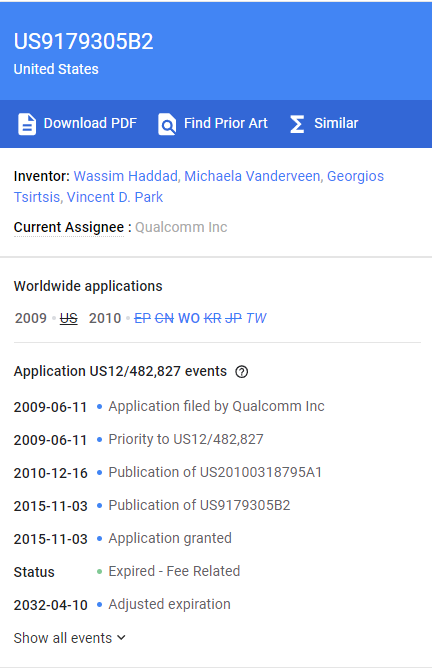Click the United States country text

point(56,69)
